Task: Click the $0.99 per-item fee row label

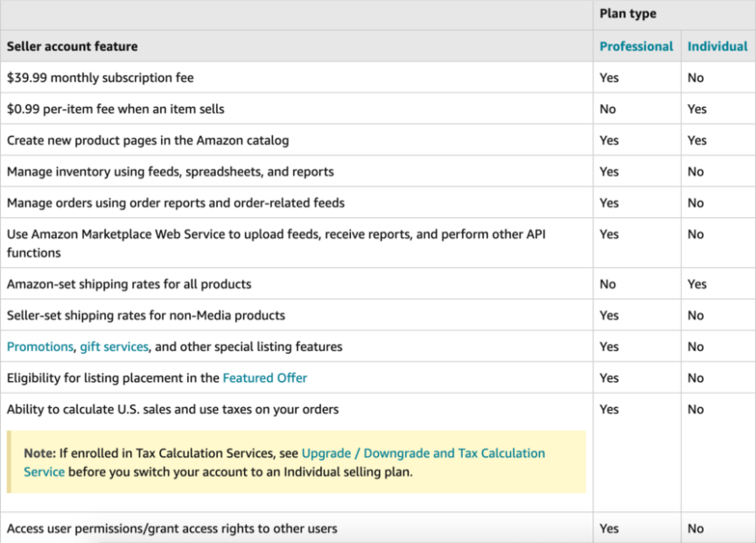Action: coord(116,110)
